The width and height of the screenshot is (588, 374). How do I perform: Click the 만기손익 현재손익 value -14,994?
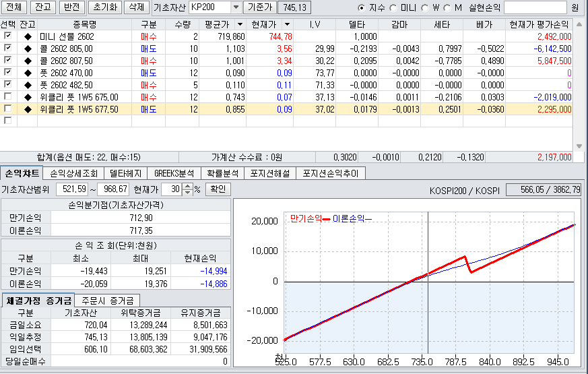point(214,271)
